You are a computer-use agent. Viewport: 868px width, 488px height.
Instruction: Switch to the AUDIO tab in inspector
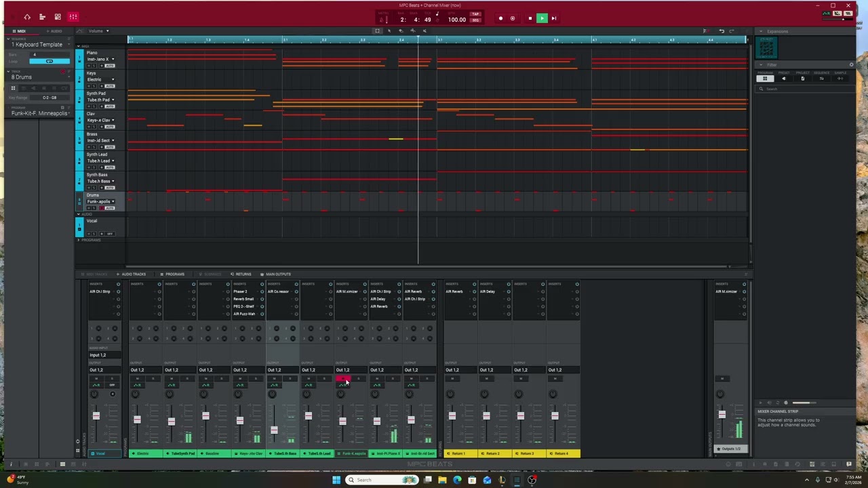[54, 31]
